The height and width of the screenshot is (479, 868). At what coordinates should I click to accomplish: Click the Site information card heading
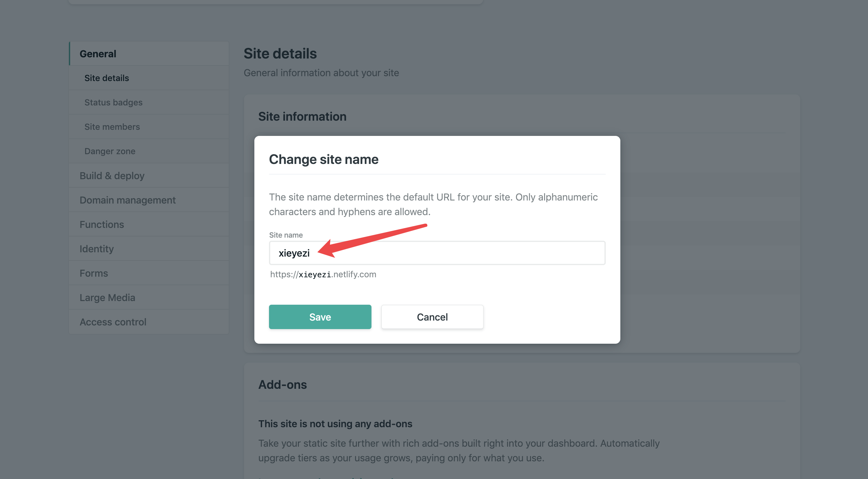pos(302,116)
